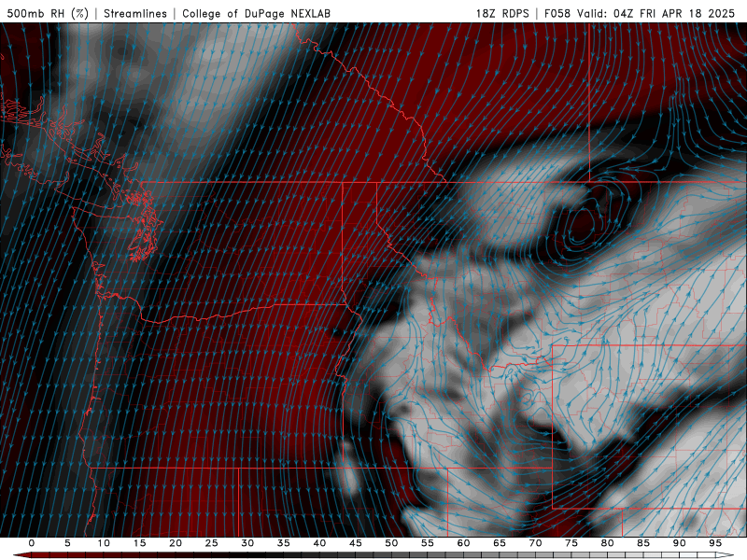Click the colorbar label '15'
This screenshot has height=560, width=747.
(139, 543)
